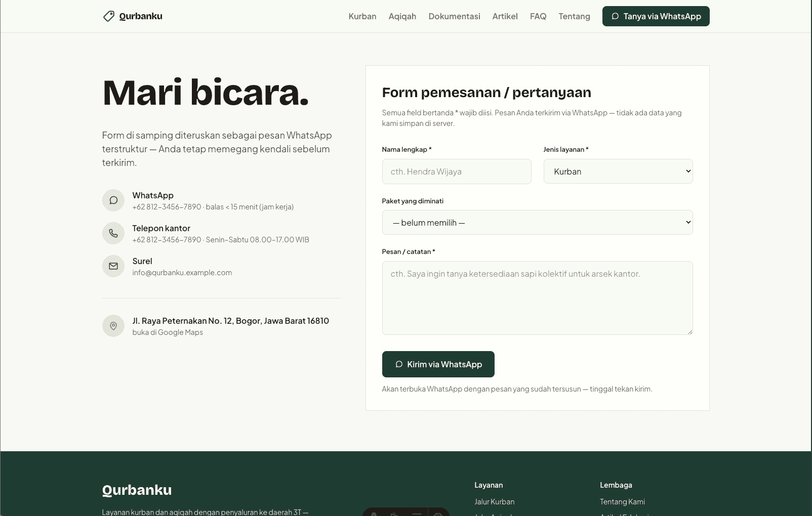Open the Tentang Kami footer link

pyautogui.click(x=622, y=502)
